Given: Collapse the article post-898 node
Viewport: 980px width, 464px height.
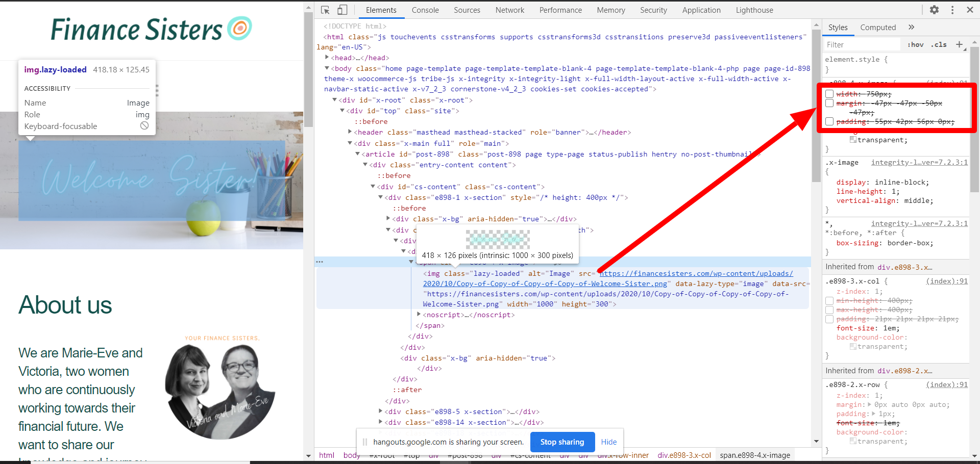Looking at the screenshot, I should 358,154.
